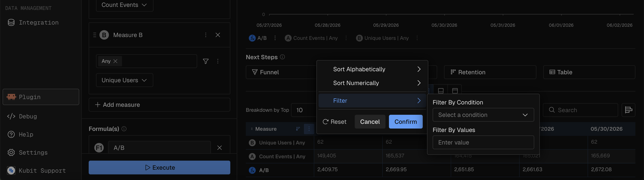Reset the column menu settings

click(x=334, y=122)
